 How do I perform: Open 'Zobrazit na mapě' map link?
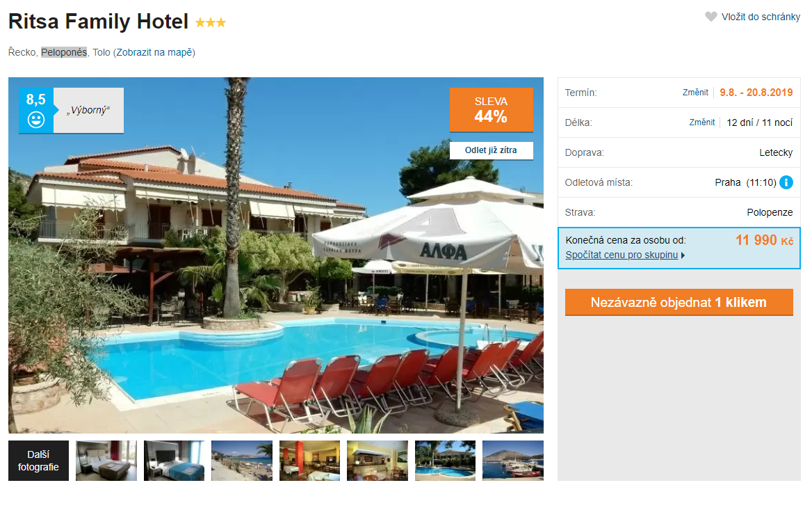pos(154,52)
